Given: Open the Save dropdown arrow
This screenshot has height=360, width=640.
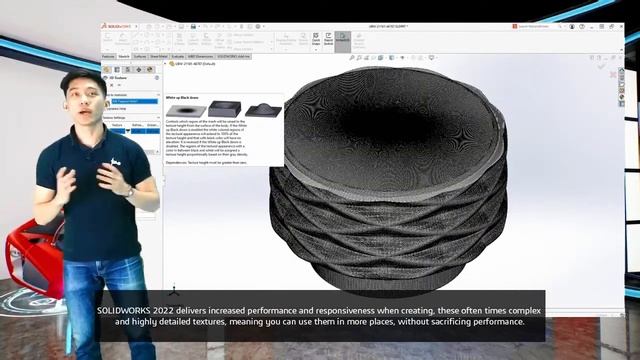Looking at the screenshot, I should 198,27.
